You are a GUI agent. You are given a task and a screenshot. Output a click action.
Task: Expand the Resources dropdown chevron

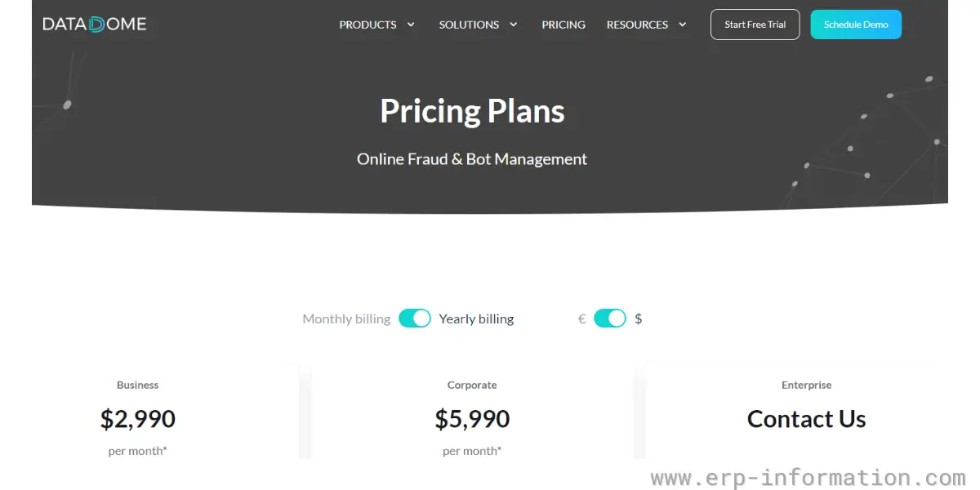(683, 24)
